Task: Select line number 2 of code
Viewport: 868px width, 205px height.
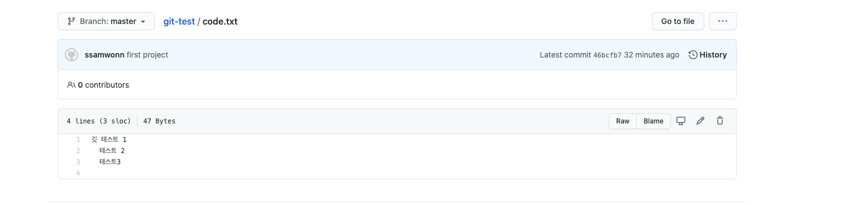Action: click(x=78, y=151)
